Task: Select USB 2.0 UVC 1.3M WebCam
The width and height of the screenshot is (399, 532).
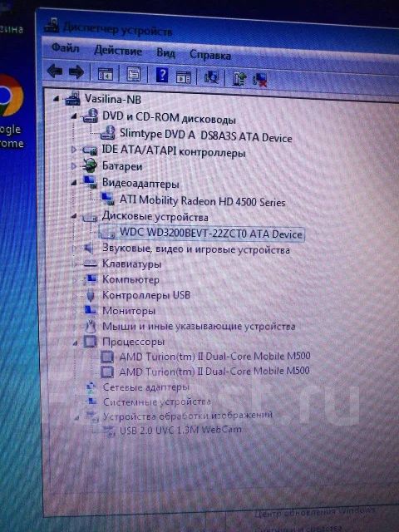Action: pyautogui.click(x=180, y=430)
